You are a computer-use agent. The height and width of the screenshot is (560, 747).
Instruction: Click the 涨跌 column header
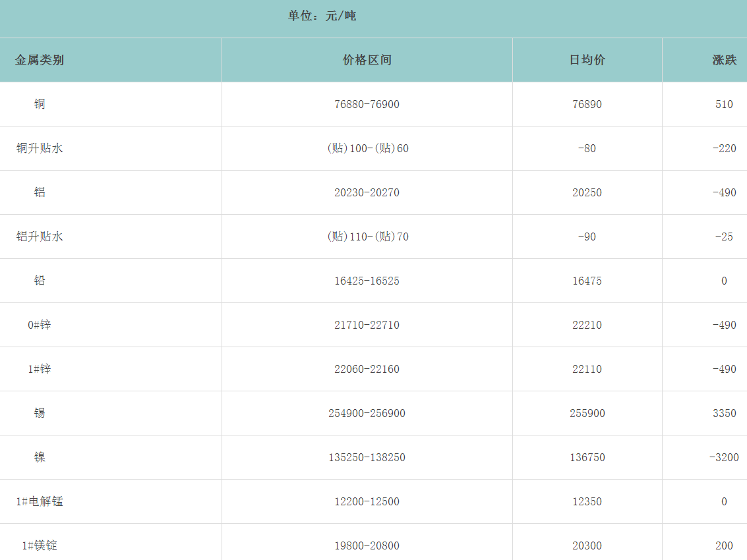pos(724,60)
